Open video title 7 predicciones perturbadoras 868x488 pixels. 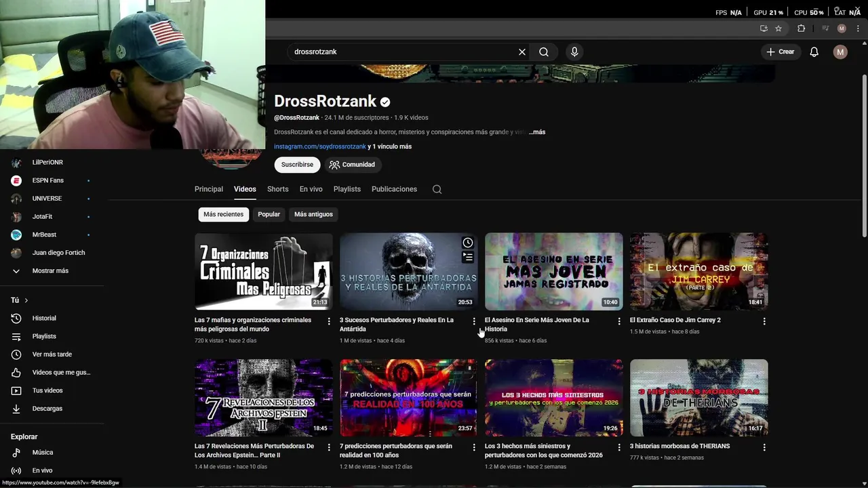tap(396, 451)
